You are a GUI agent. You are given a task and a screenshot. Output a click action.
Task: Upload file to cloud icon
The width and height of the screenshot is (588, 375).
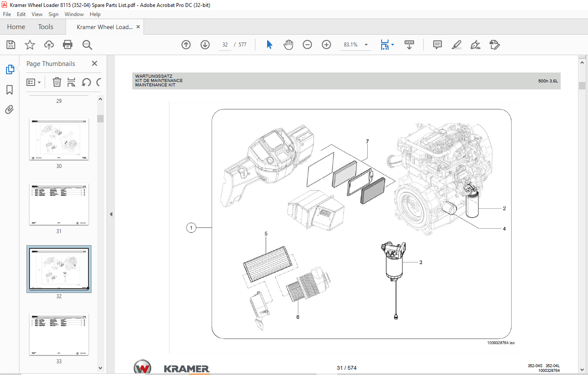49,45
